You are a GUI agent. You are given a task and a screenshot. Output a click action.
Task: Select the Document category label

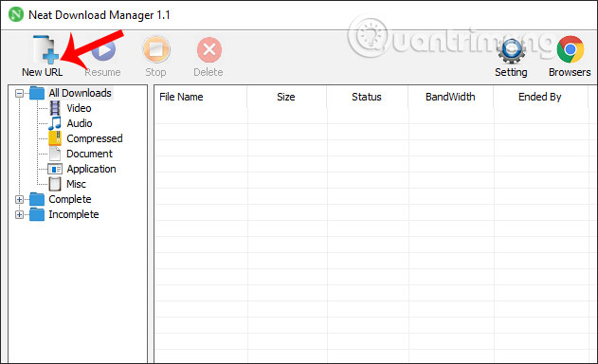(90, 154)
